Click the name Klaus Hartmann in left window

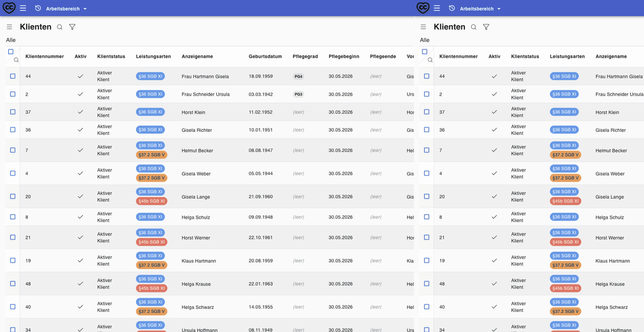(x=199, y=261)
